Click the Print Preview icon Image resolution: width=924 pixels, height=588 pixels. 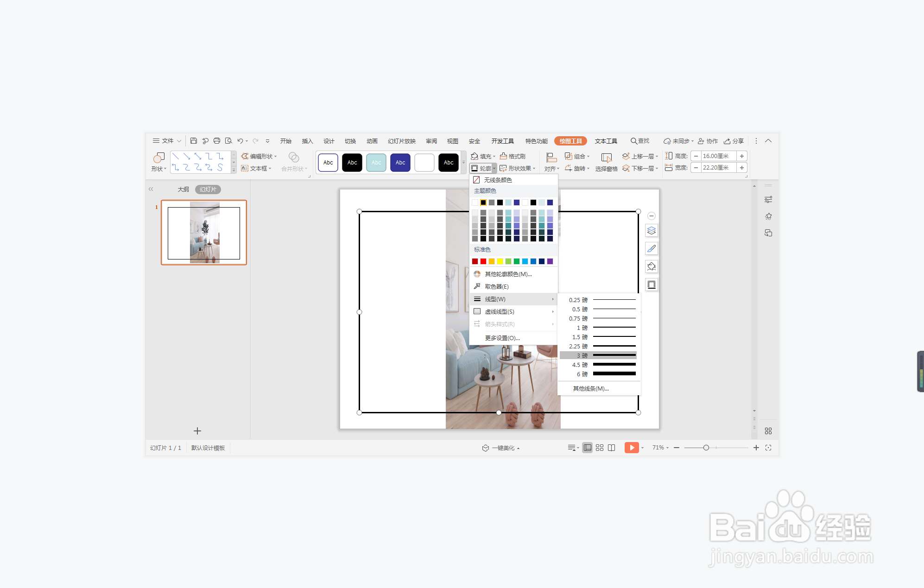point(228,141)
